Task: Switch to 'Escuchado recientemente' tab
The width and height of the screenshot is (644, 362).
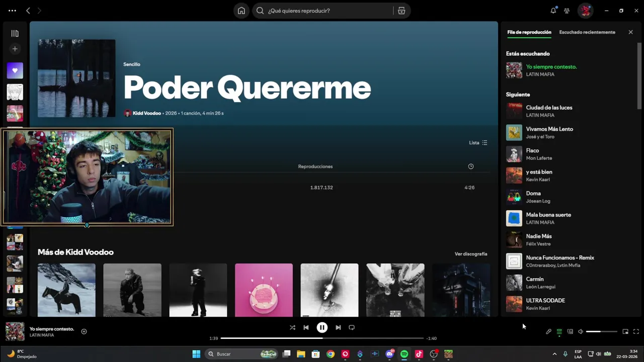Action: pos(587,32)
